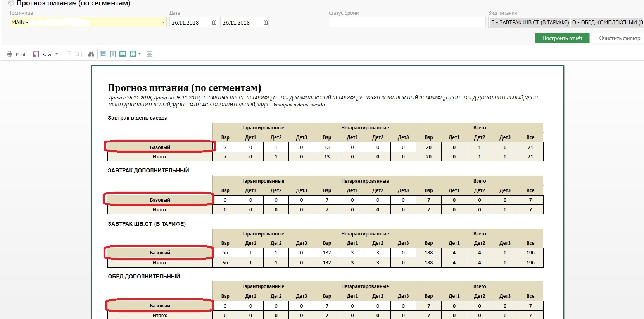Open calendar picker for end date
This screenshot has width=644, height=319.
click(x=266, y=22)
